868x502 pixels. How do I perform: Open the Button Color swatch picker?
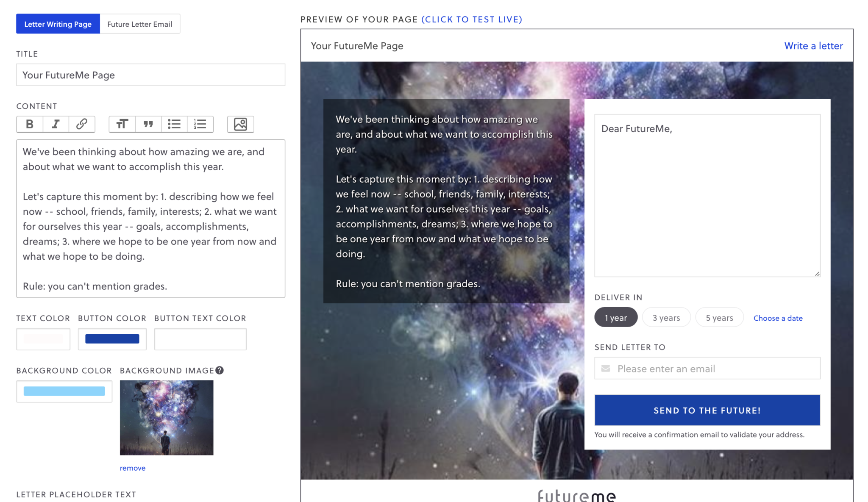[112, 339]
